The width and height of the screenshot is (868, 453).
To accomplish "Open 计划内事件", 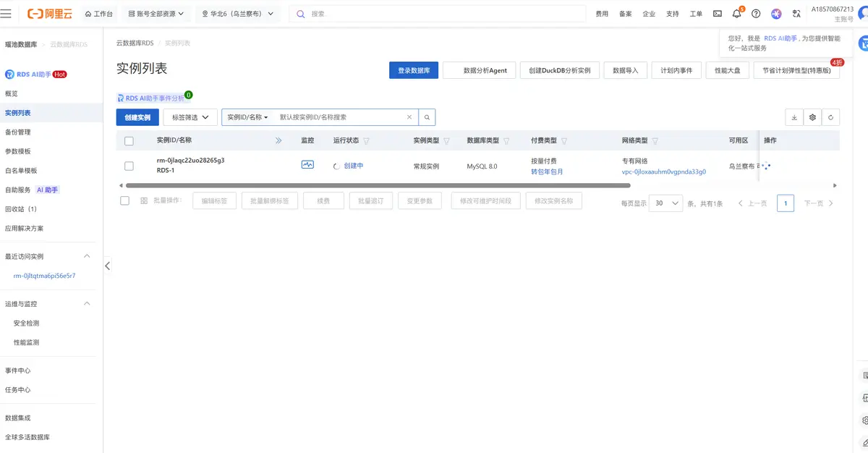I will point(676,70).
